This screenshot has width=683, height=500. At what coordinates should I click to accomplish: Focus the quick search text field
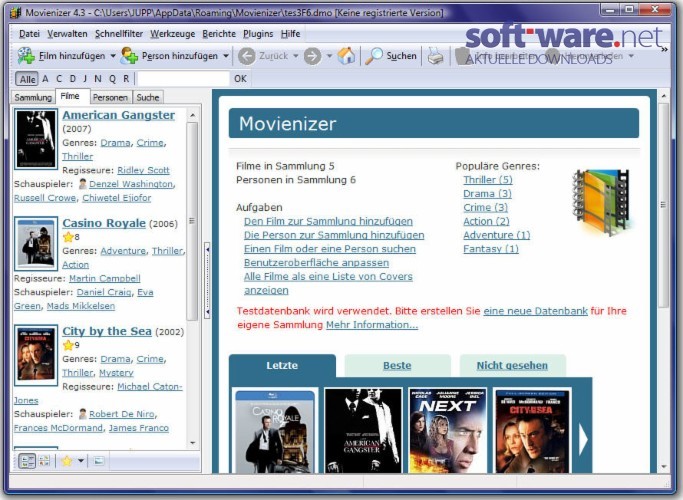pos(183,79)
